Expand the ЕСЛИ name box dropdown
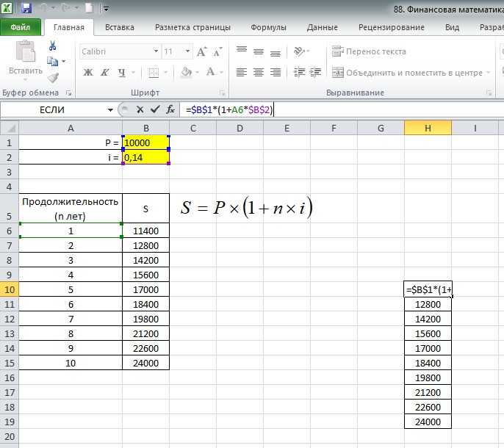The height and width of the screenshot is (448, 504). tap(110, 110)
